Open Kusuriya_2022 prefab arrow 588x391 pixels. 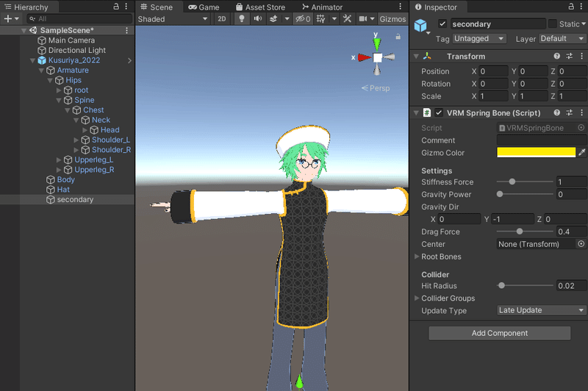click(129, 60)
